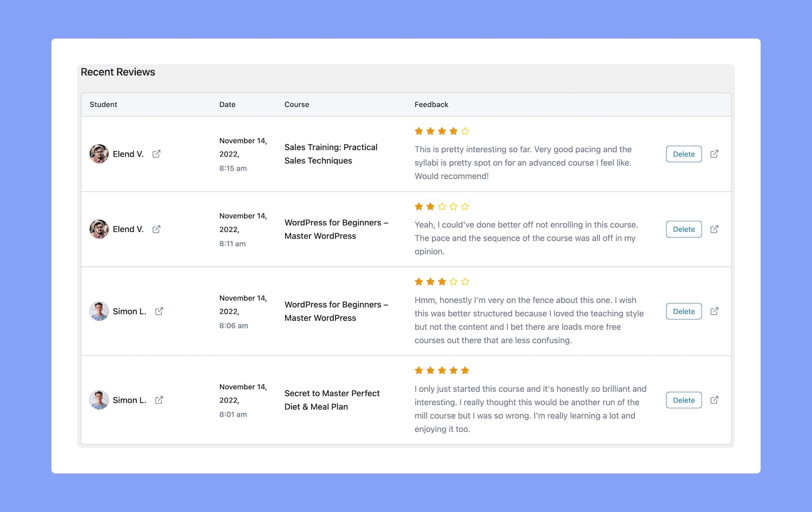Delete Simon L.'s WordPress for Beginners review

tap(684, 311)
